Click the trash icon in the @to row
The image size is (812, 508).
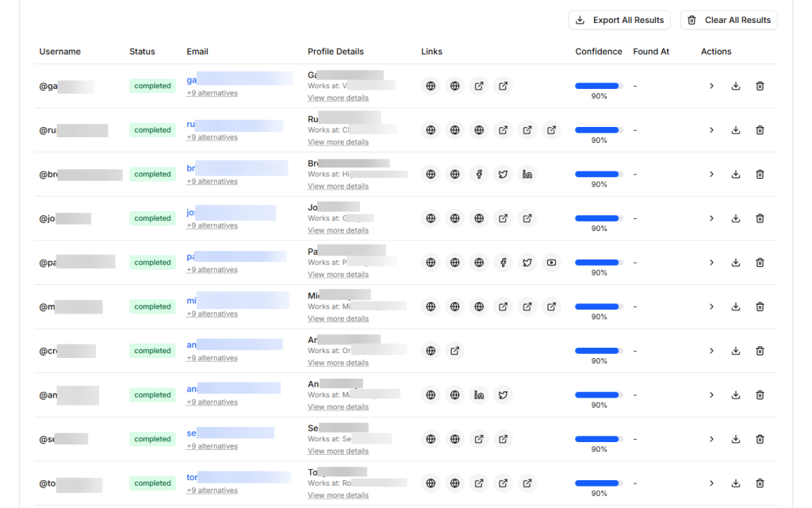pos(760,483)
